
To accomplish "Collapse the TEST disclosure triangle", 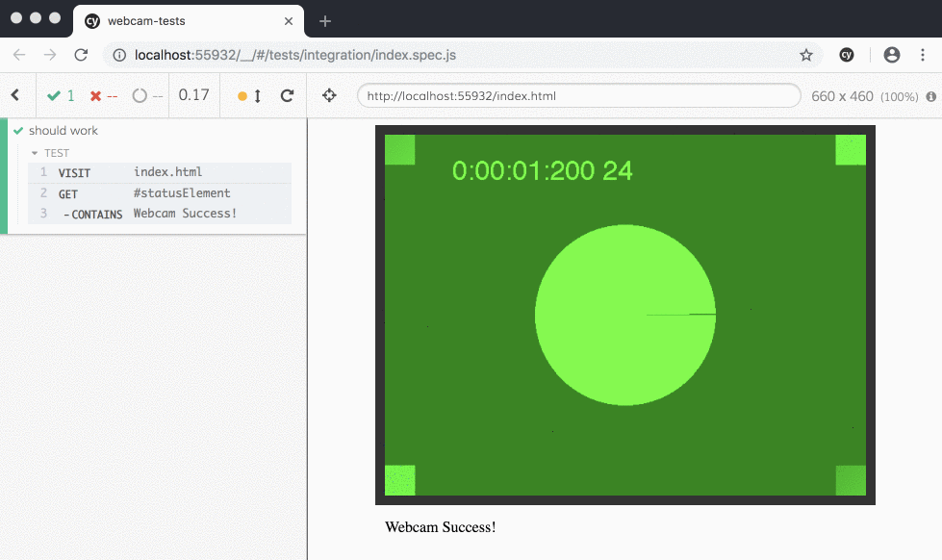I will (x=37, y=152).
